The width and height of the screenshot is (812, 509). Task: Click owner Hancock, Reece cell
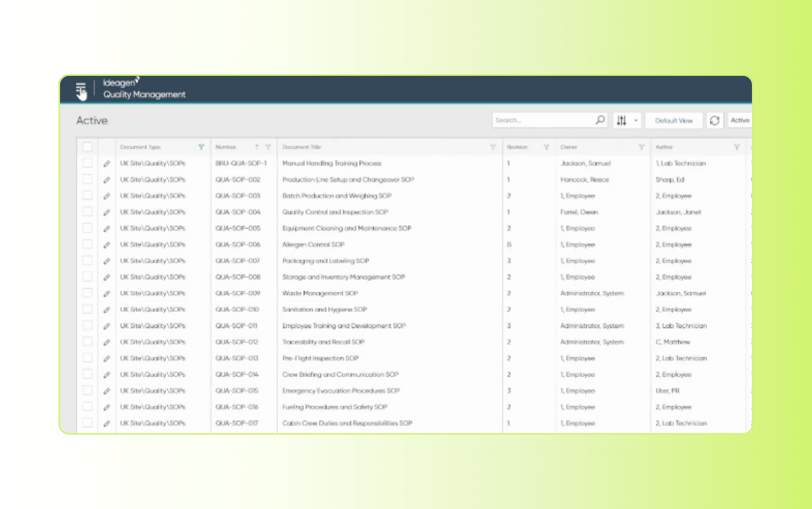tap(585, 180)
